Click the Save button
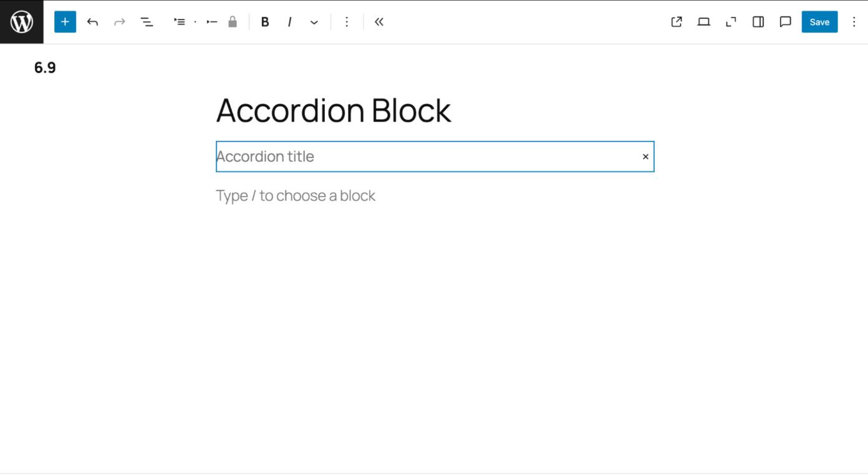This screenshot has width=868, height=476. point(819,22)
